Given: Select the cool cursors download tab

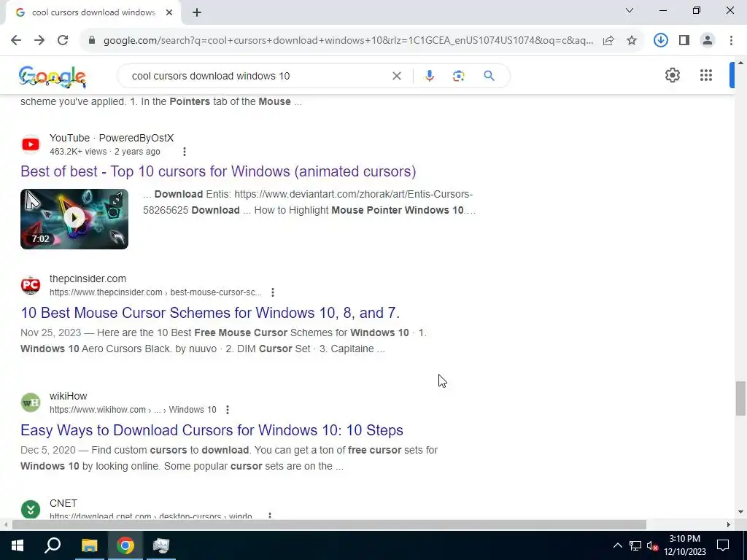Looking at the screenshot, I should tap(93, 13).
